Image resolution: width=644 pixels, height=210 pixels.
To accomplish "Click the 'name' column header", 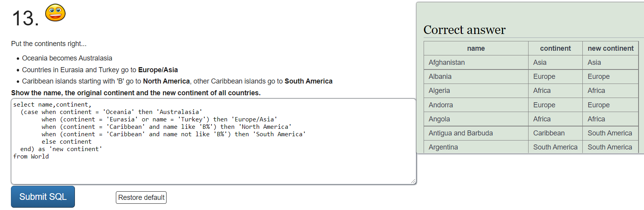I will click(476, 48).
